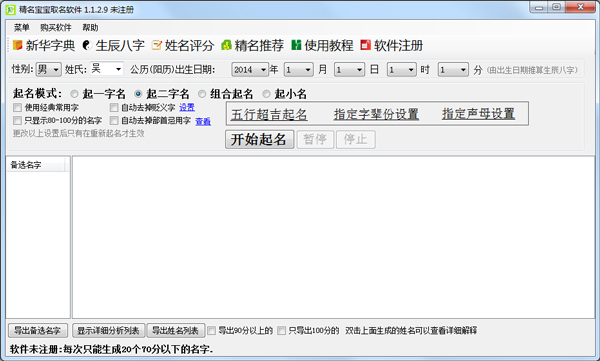Click the app icon in title bar
The width and height of the screenshot is (600, 361).
pos(10,10)
